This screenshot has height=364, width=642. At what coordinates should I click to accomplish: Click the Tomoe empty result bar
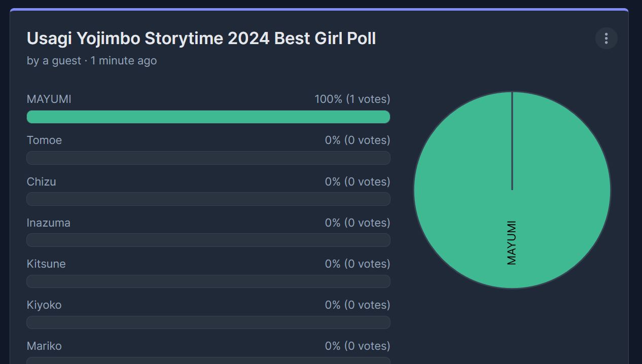click(208, 158)
